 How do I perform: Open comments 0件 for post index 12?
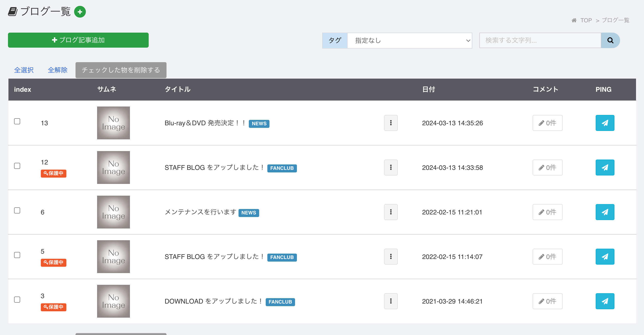tap(548, 167)
